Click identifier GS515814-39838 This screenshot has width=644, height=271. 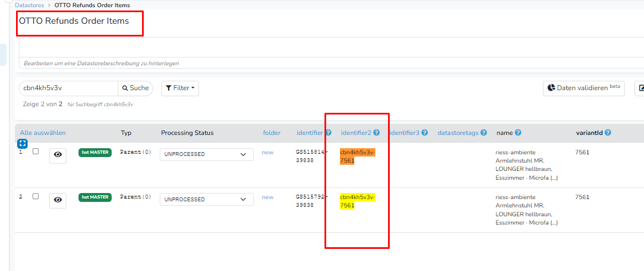pos(312,157)
